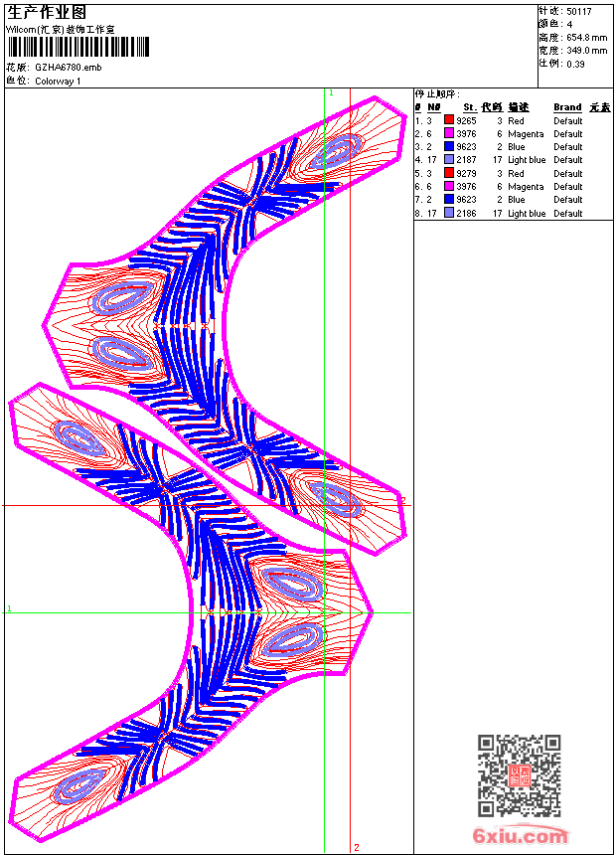The width and height of the screenshot is (616, 855).
Task: Select the red swatch for stop 1
Action: pos(449,120)
